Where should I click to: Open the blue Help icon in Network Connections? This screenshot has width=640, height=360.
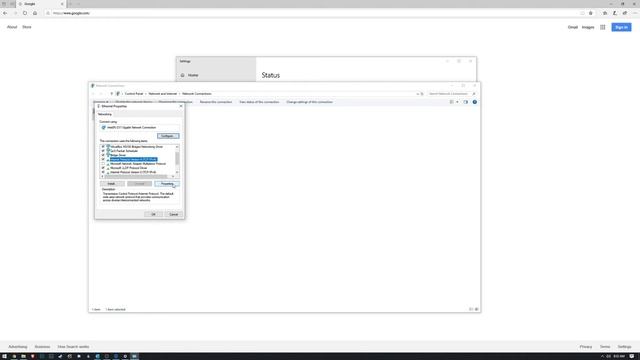point(475,102)
